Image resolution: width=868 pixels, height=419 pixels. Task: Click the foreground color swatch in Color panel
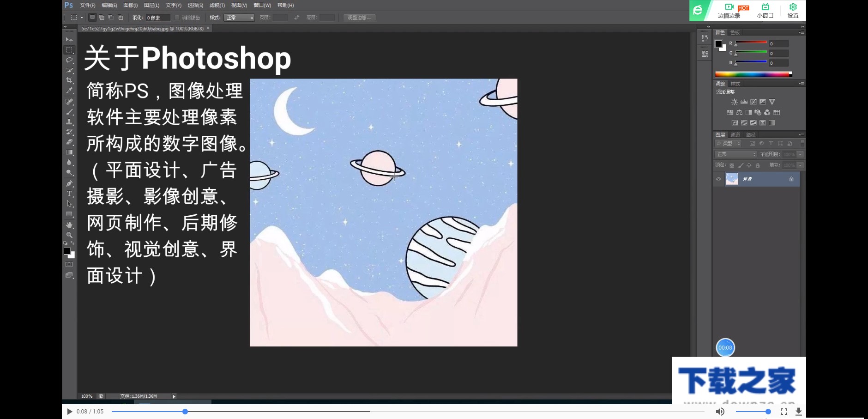(718, 44)
